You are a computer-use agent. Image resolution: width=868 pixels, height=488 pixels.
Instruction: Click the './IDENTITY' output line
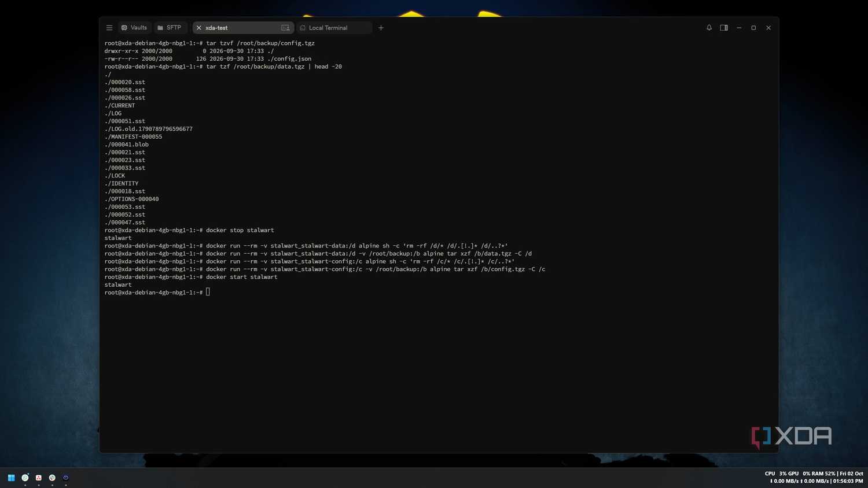tap(122, 183)
